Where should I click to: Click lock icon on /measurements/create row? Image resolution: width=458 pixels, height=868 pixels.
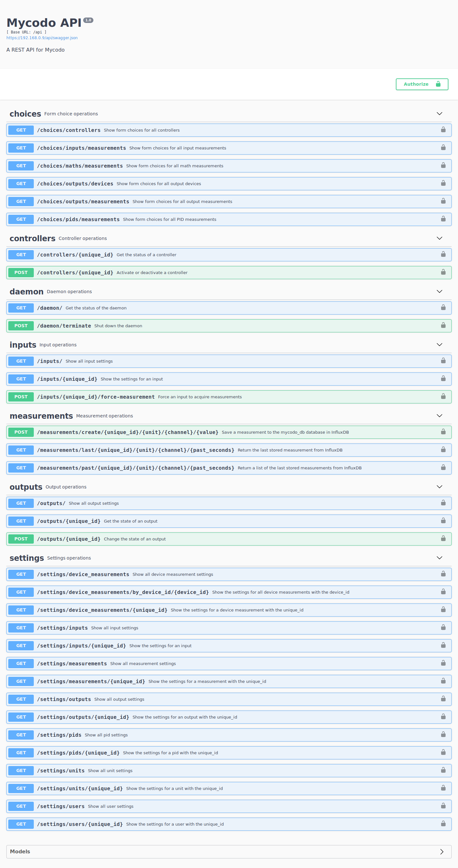point(443,432)
